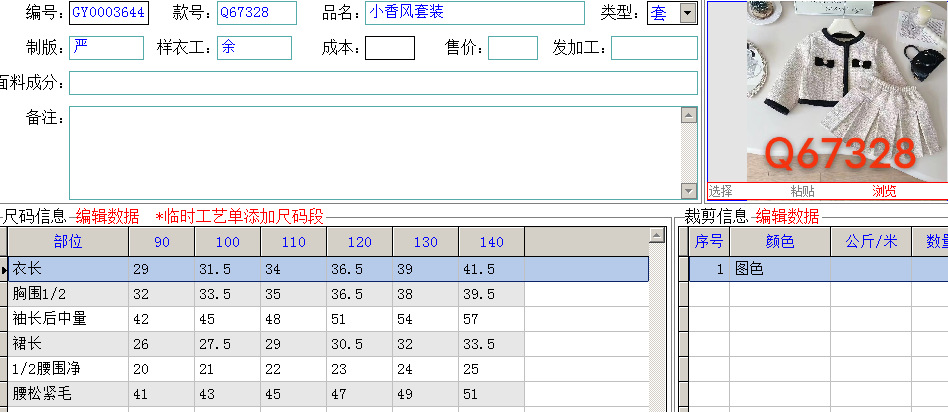Select the 腰松紧毛 row label
This screenshot has height=412, width=948.
point(68,394)
